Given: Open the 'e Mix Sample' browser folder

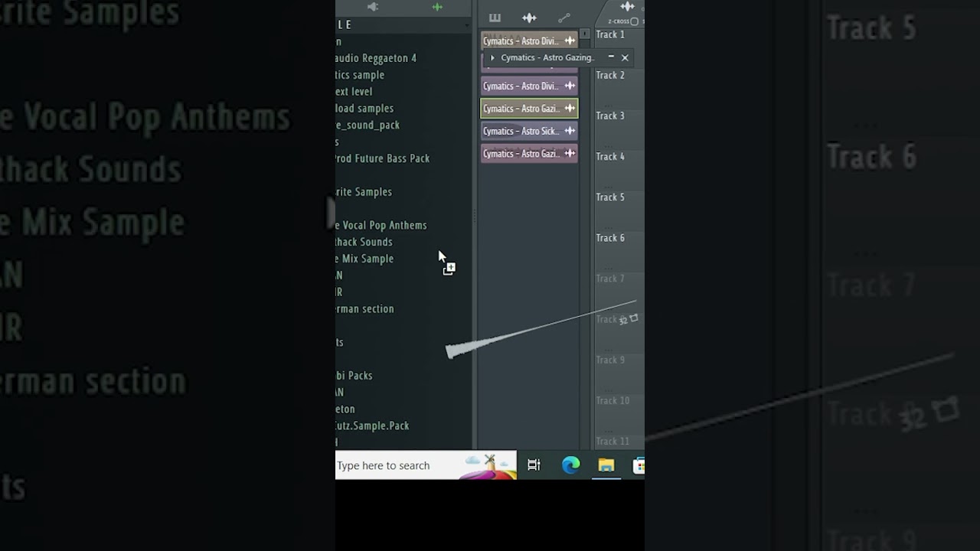Looking at the screenshot, I should [364, 259].
